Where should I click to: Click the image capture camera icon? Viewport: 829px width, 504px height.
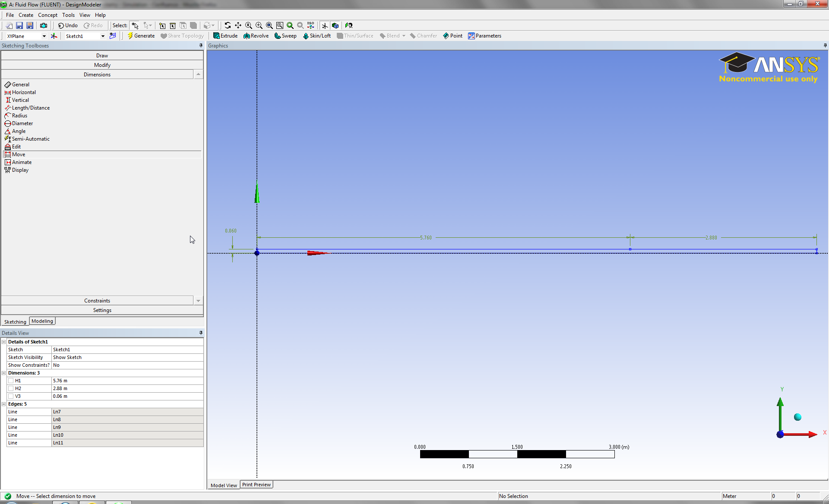44,25
